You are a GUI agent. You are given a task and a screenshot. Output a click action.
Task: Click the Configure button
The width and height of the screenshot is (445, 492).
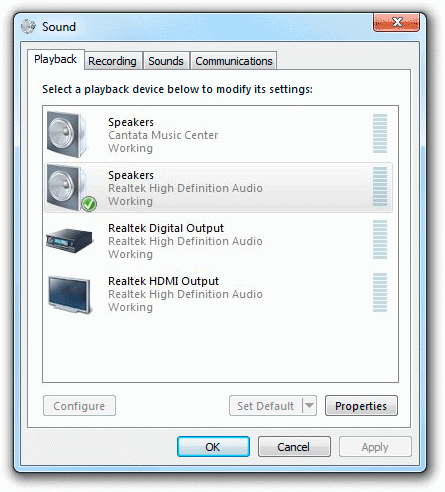79,406
